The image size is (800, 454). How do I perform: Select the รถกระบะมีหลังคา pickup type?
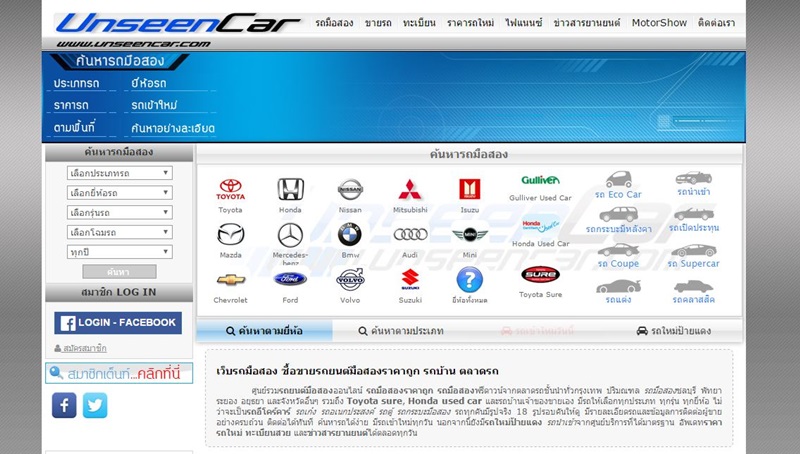[618, 220]
